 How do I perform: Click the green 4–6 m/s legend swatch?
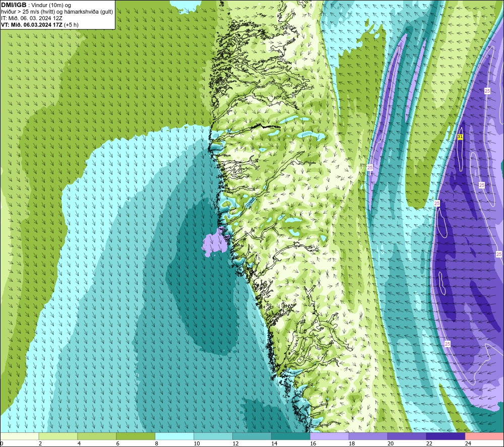coord(97,436)
